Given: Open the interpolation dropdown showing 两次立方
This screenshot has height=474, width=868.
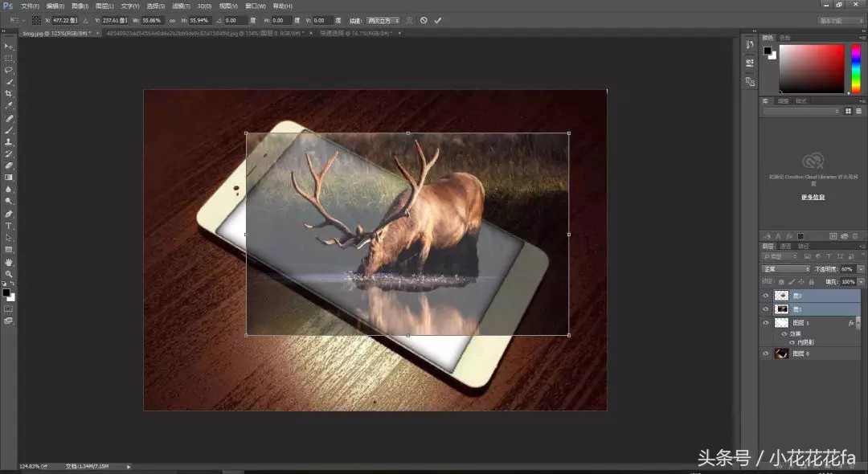Looking at the screenshot, I should (x=383, y=20).
